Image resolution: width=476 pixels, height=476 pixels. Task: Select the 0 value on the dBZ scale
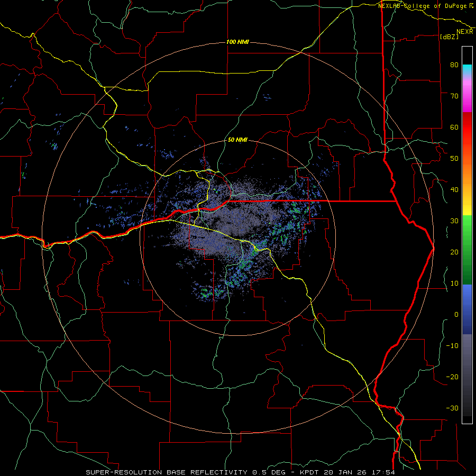pyautogui.click(x=456, y=315)
